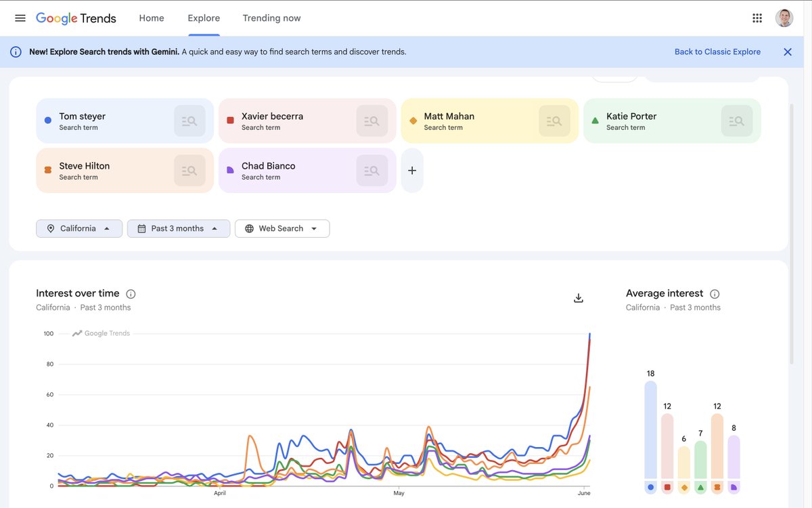Click the green triangle Katie Porter marker
Screen dimensions: 812x508
pos(595,121)
